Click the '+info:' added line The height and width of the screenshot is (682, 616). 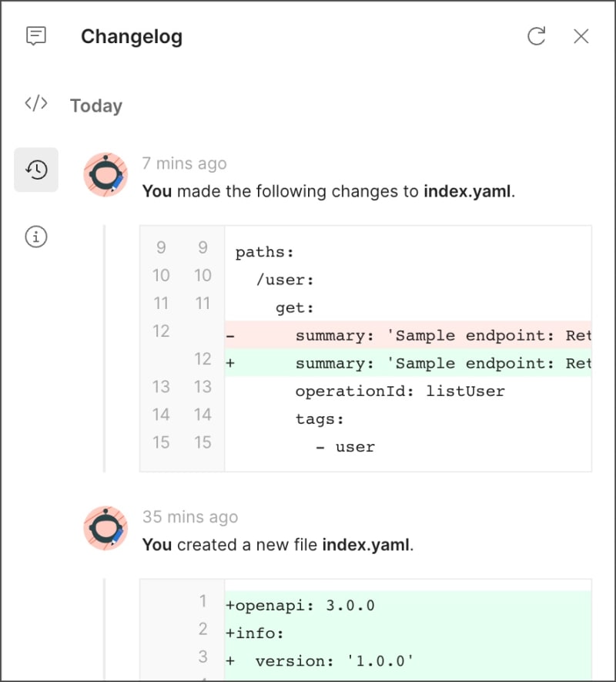click(255, 633)
